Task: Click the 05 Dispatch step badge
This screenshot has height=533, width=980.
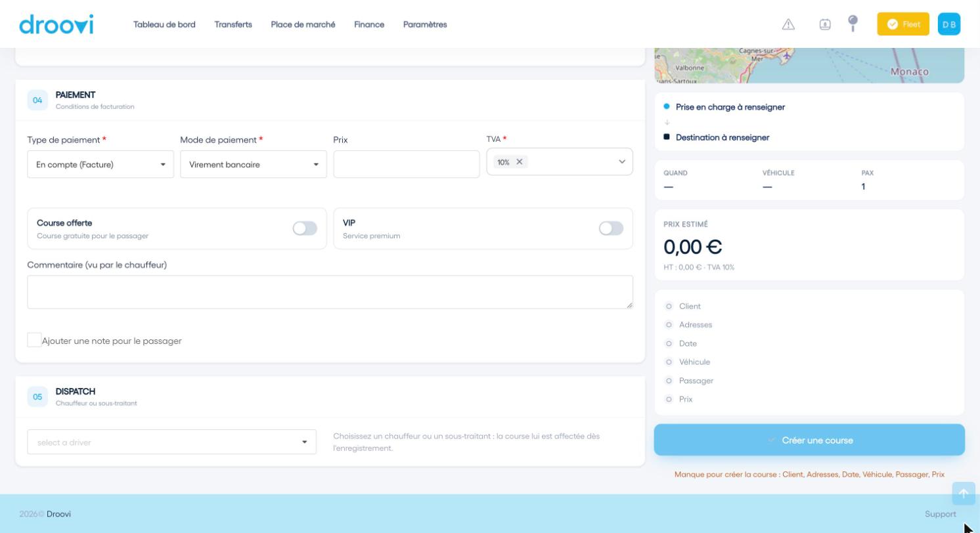Action: pyautogui.click(x=37, y=397)
